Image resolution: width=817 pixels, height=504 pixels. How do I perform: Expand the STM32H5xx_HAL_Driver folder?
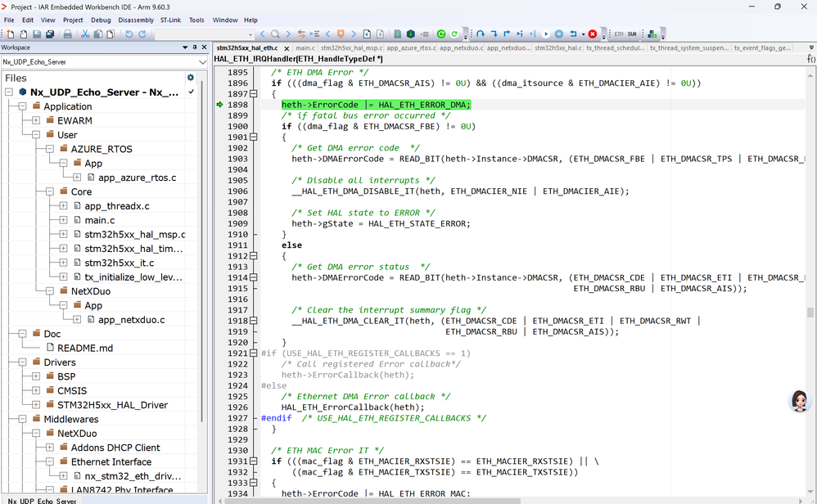(36, 405)
